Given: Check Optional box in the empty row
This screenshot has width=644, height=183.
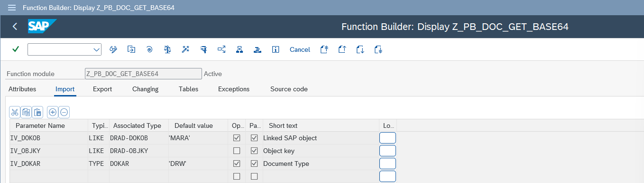Looking at the screenshot, I should coord(237,176).
